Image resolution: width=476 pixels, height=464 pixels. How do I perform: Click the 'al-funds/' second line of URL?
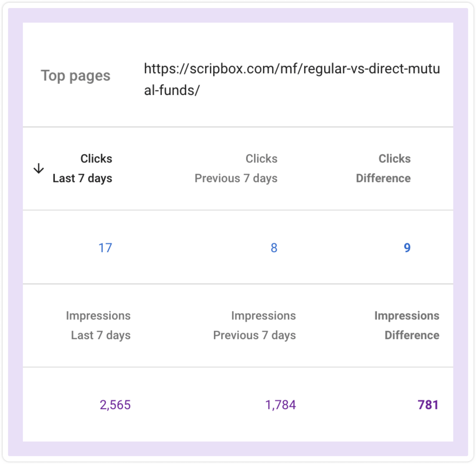(172, 90)
